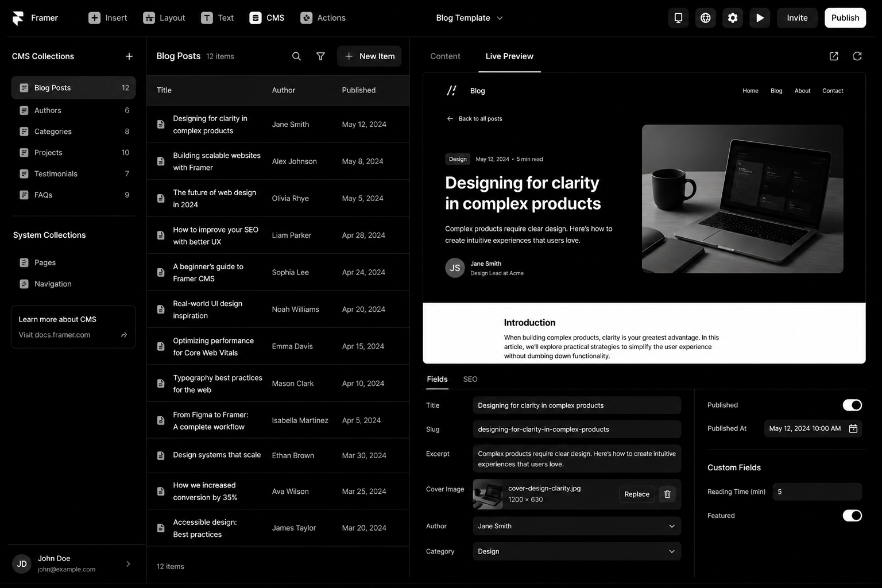
Task: Select the Testimonials collection
Action: [x=73, y=174]
